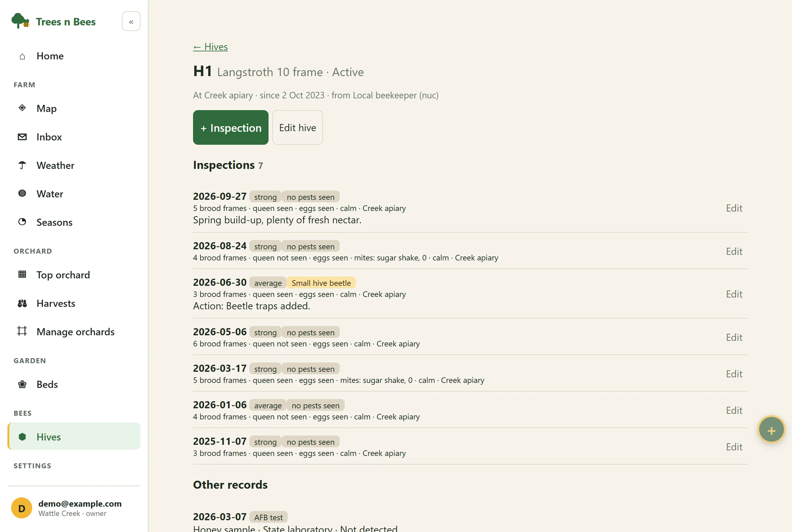Click the Water droplet icon
792x532 pixels.
coord(22,193)
